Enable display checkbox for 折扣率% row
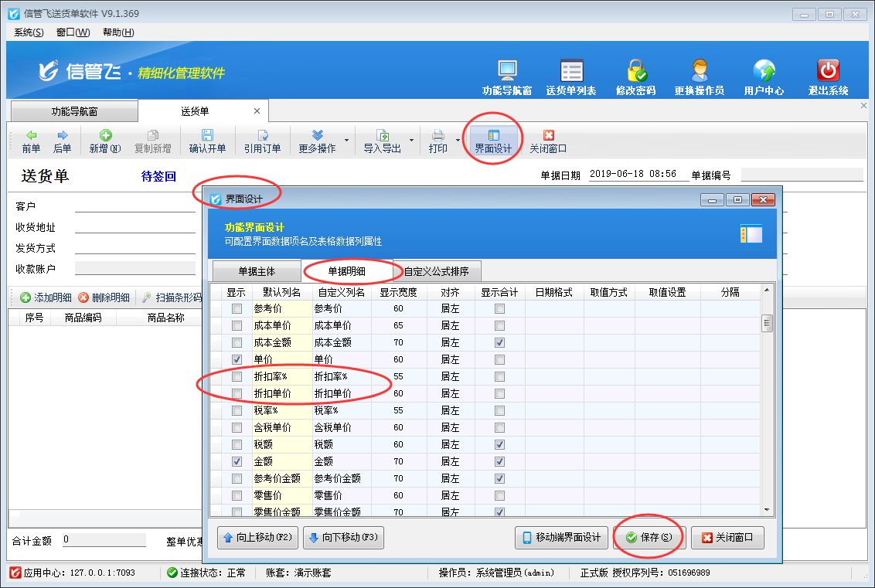This screenshot has height=588, width=875. [237, 377]
